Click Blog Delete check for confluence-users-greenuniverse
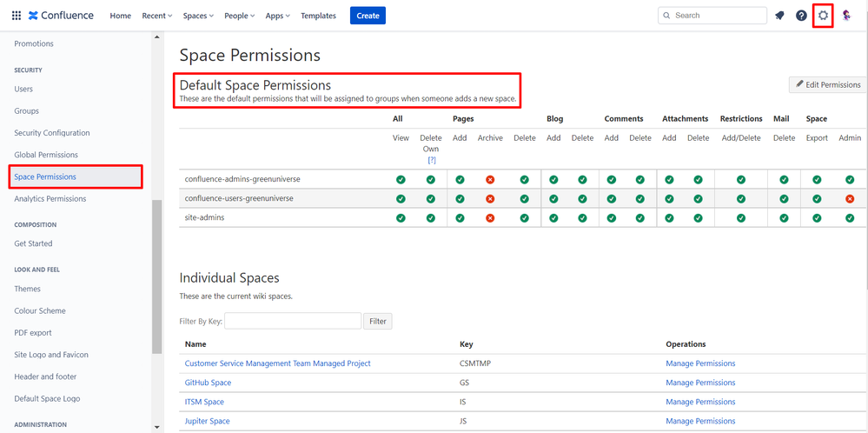 (582, 199)
